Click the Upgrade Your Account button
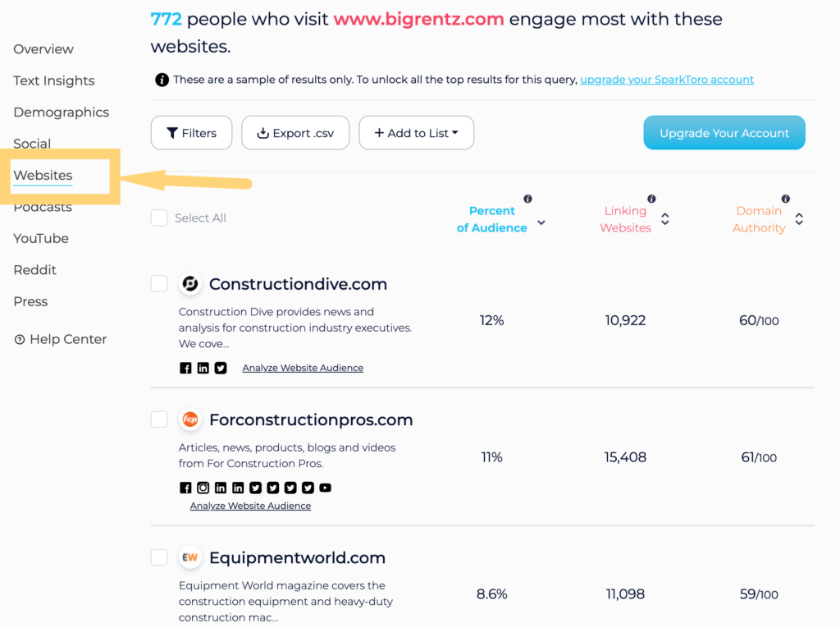This screenshot has width=840, height=628. (x=724, y=132)
